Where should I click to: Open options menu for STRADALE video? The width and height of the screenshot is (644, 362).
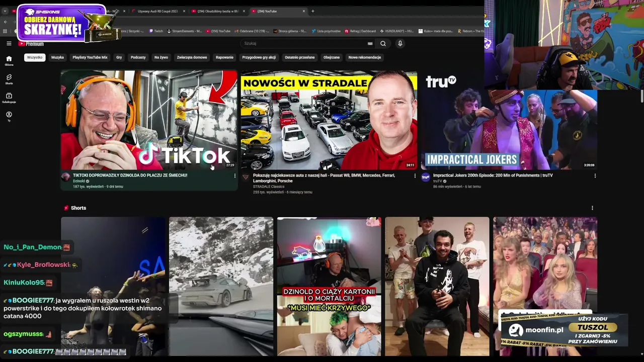pyautogui.click(x=415, y=176)
